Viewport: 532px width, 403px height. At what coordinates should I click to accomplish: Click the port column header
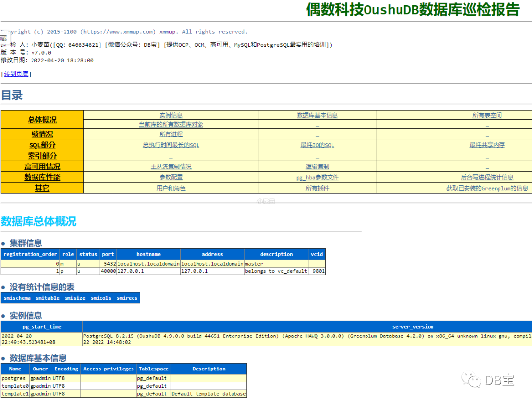pos(108,254)
